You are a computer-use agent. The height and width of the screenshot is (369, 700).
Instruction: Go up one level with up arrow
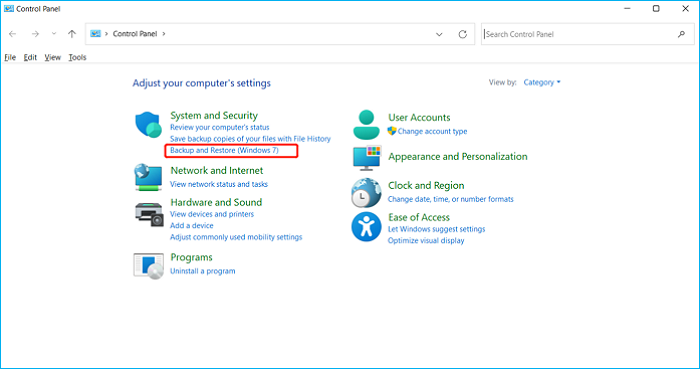[72, 34]
